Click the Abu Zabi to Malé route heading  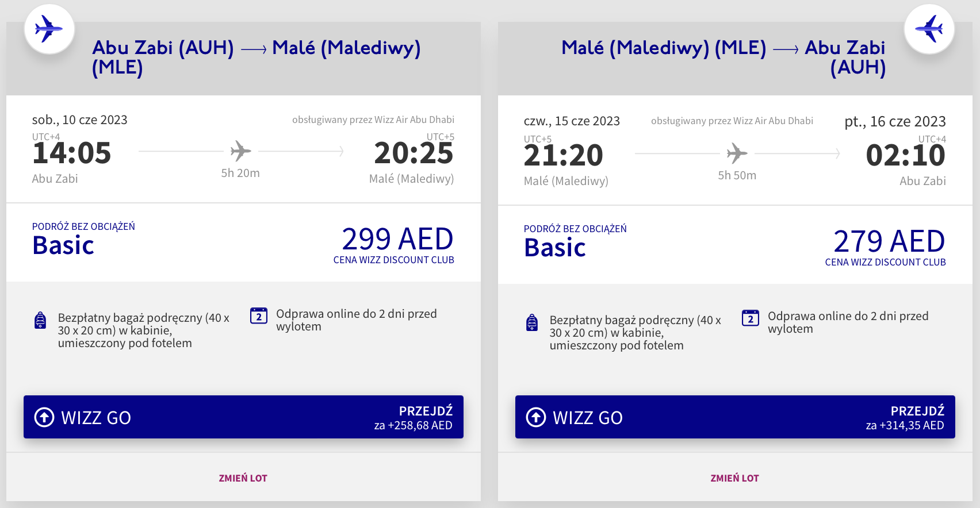(x=256, y=57)
